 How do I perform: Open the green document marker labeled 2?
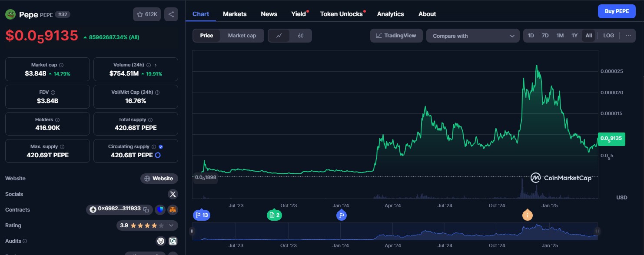pos(274,215)
